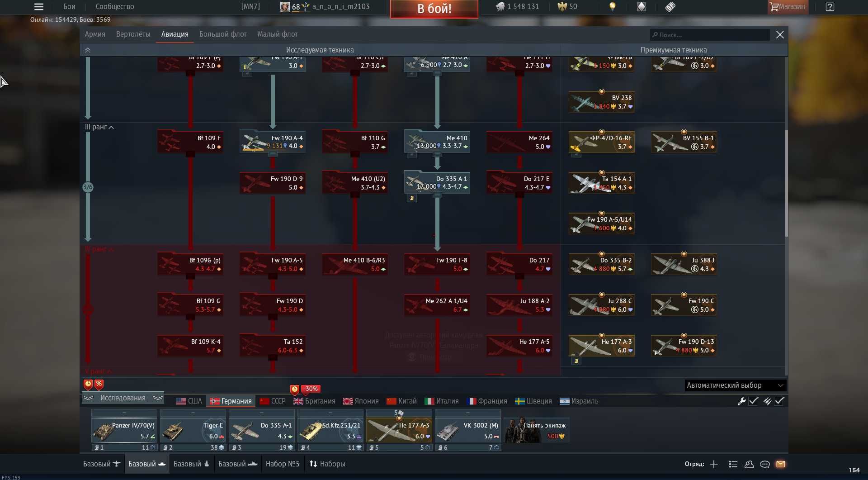Select the premium Ta 154 A-1 card
This screenshot has width=868, height=480.
click(602, 183)
